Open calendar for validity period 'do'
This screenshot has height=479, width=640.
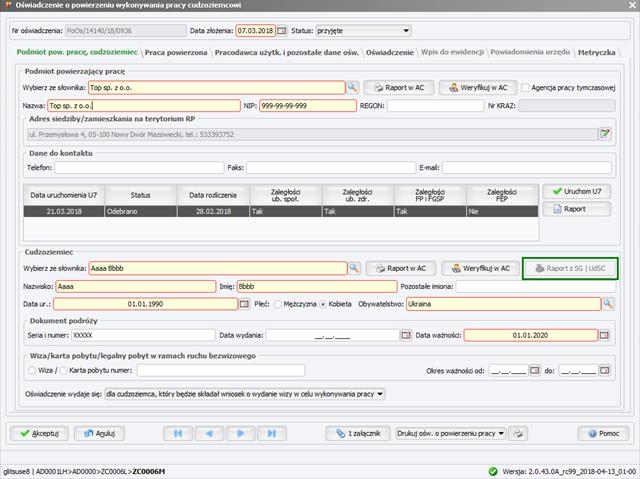coord(604,370)
